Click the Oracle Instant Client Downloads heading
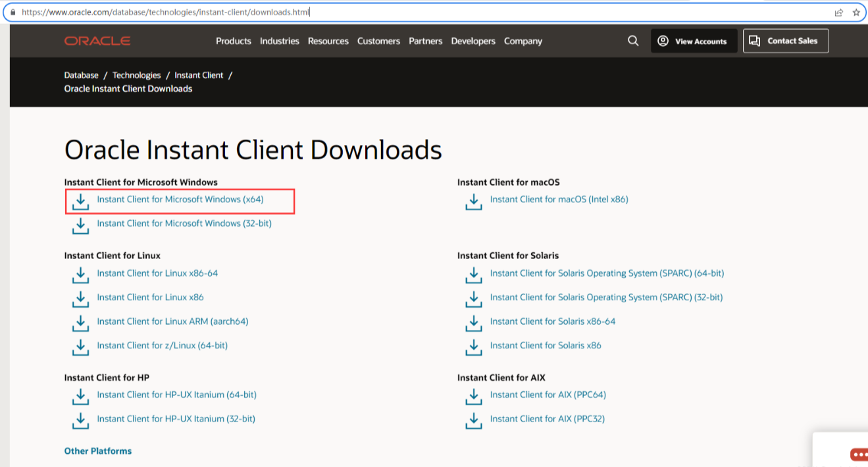Screen dimensions: 868x467 coord(253,150)
